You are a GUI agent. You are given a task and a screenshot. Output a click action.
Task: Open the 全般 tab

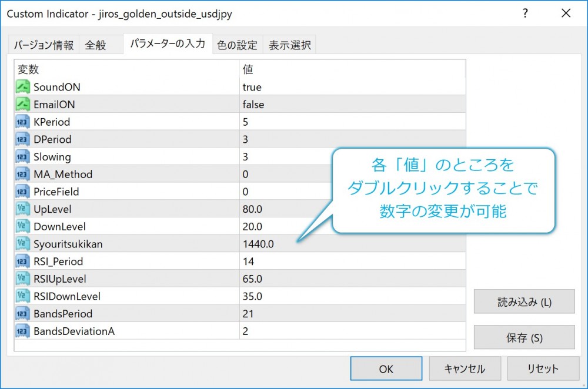coord(97,43)
